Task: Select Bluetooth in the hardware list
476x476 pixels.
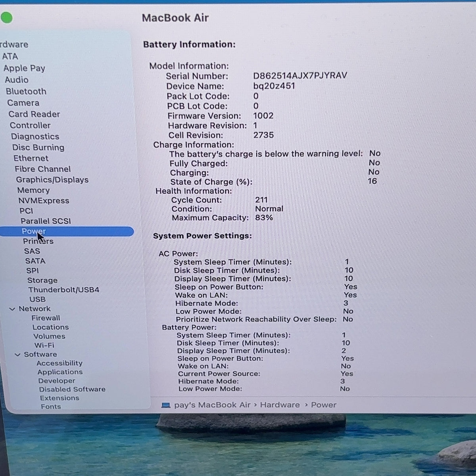Action: (26, 91)
